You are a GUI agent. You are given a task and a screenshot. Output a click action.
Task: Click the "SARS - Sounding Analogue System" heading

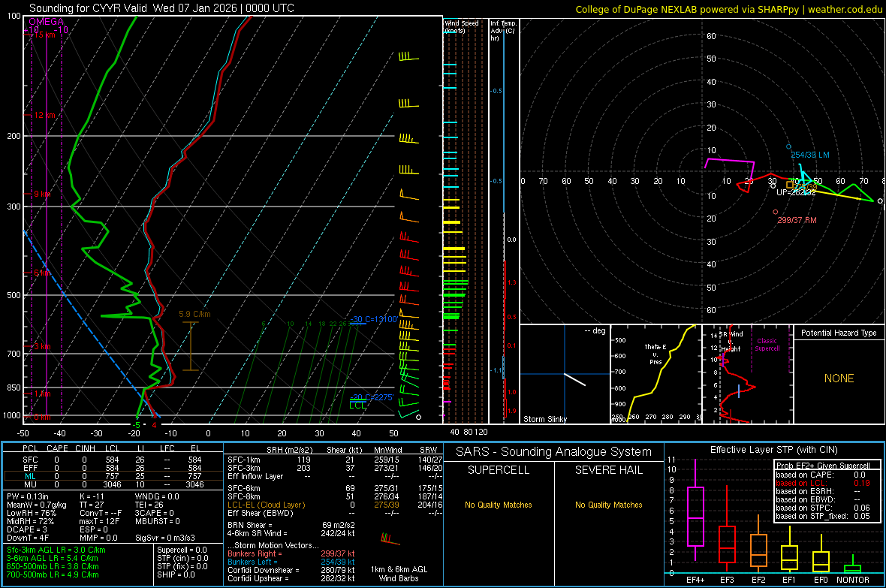pos(554,452)
